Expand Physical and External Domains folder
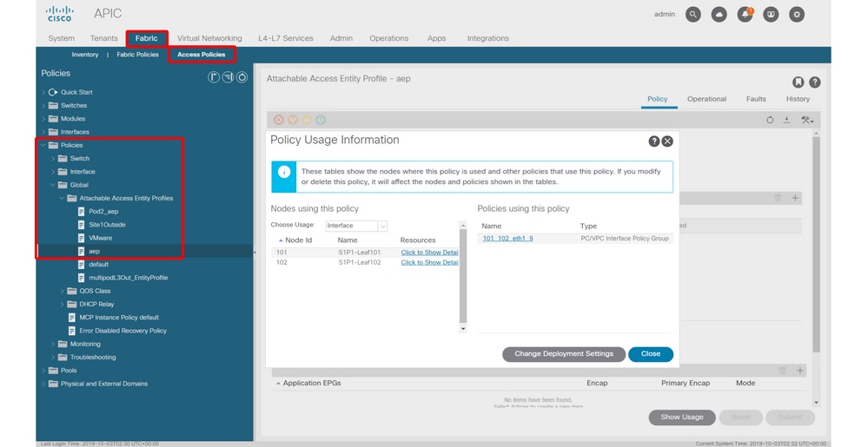The height and width of the screenshot is (447, 868). point(43,384)
